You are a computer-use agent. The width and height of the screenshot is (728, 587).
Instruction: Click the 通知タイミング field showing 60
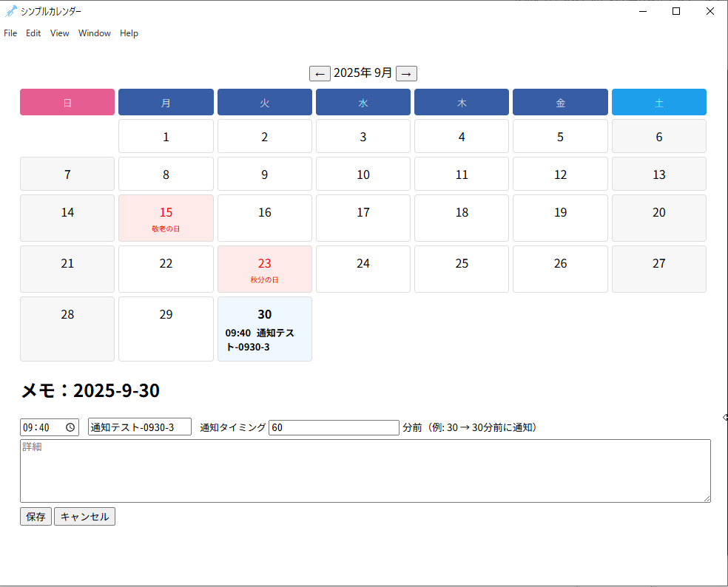[x=333, y=427]
